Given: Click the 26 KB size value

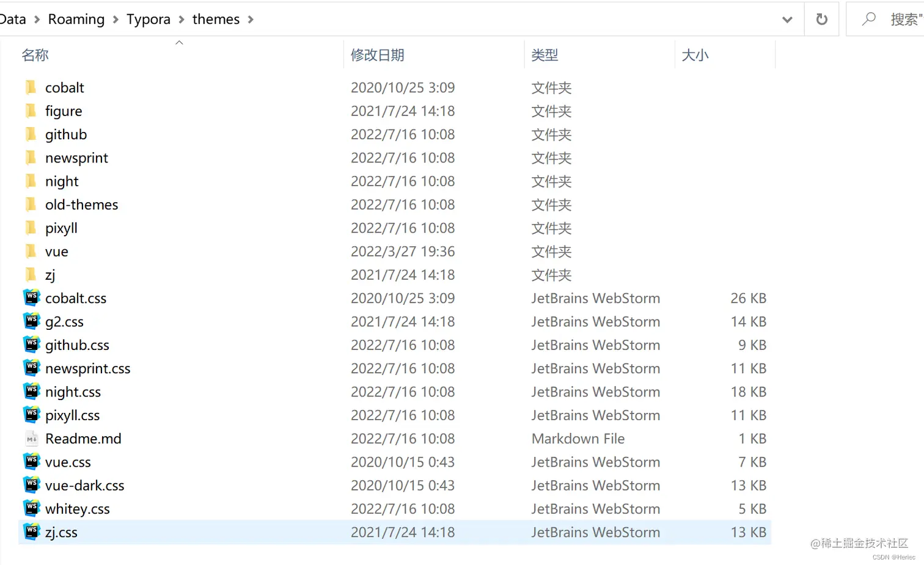Looking at the screenshot, I should (748, 298).
